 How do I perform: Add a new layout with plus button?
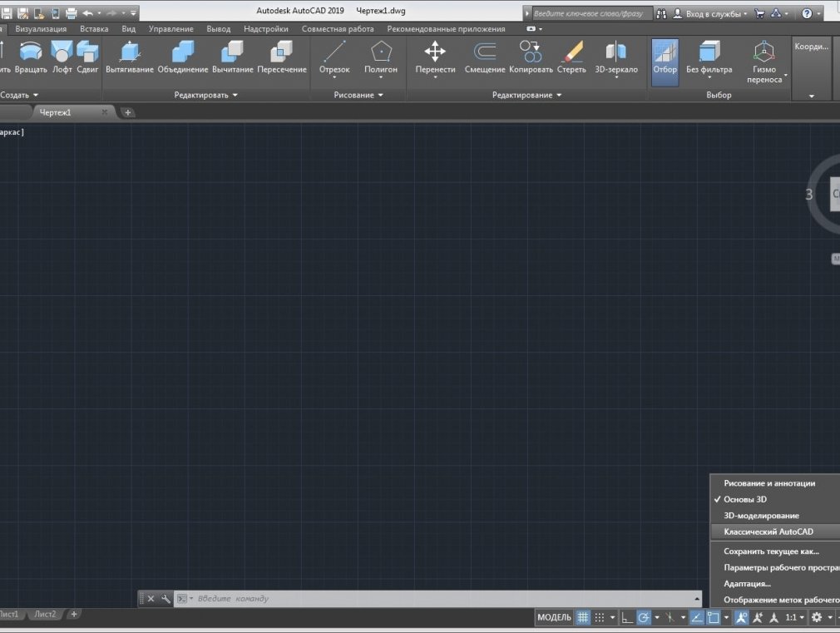[74, 614]
